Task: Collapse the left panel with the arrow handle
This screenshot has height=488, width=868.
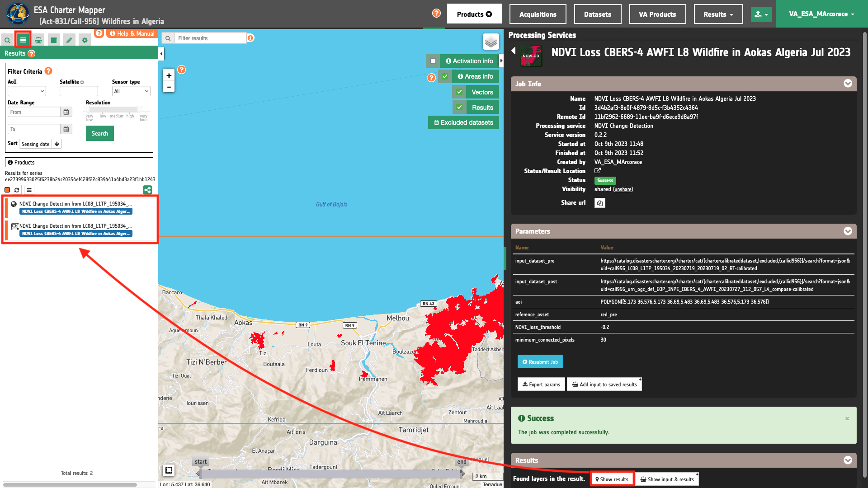Action: pos(161,54)
